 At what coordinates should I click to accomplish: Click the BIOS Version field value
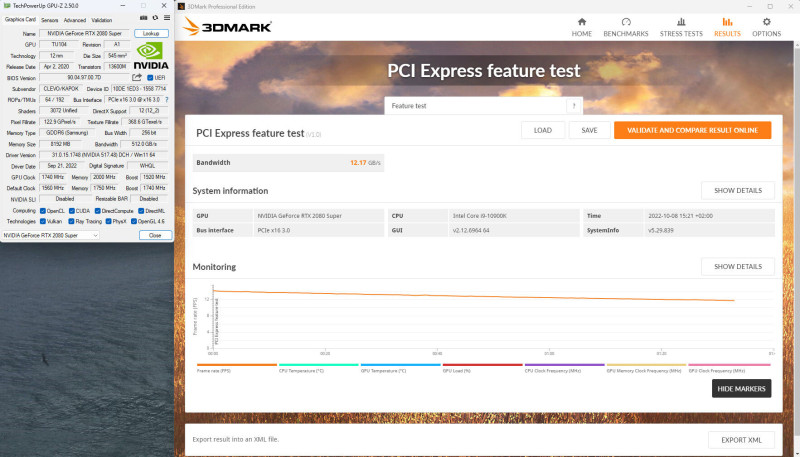pyautogui.click(x=85, y=78)
